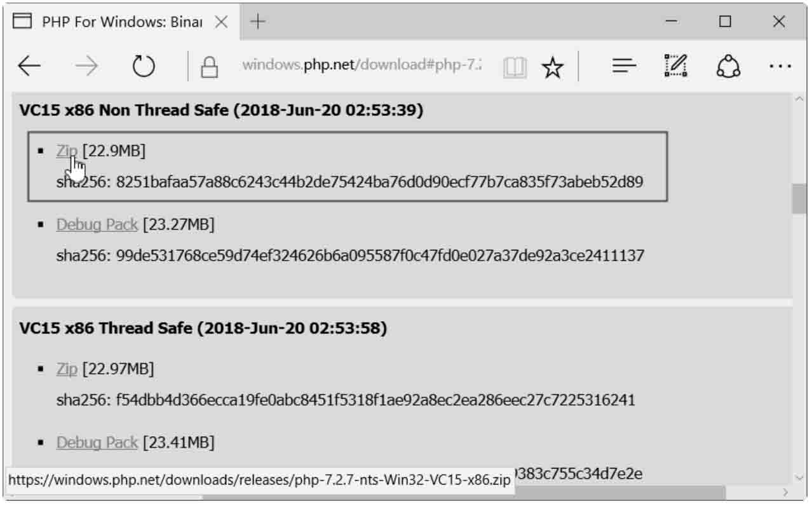This screenshot has width=812, height=506.
Task: Open the Make a Web Note tool
Action: (676, 65)
